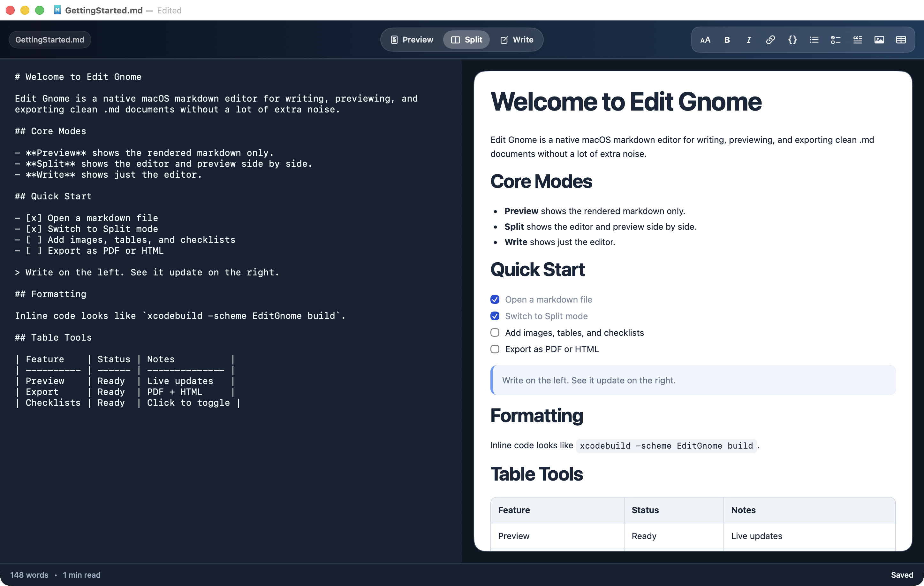Click the '# Welcome to Edit Gnome' source line

(78, 77)
